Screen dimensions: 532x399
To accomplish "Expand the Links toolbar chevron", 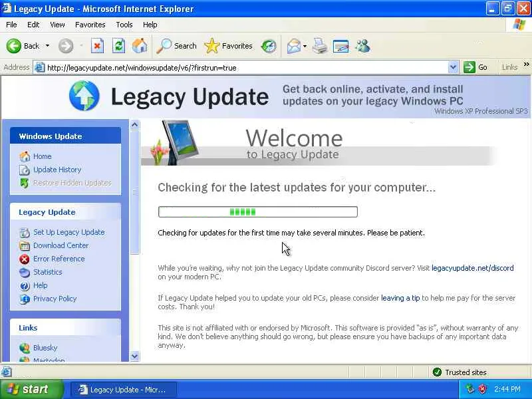I will pyautogui.click(x=526, y=65).
